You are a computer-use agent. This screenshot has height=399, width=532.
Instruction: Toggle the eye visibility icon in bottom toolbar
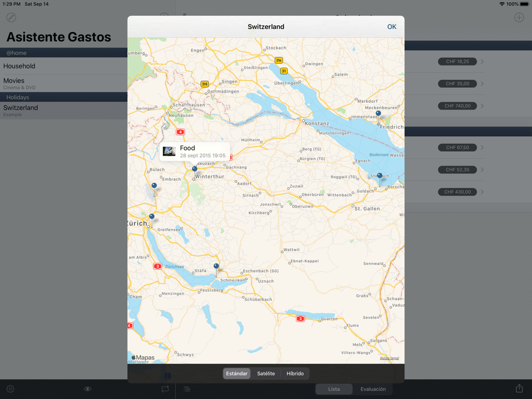point(88,389)
